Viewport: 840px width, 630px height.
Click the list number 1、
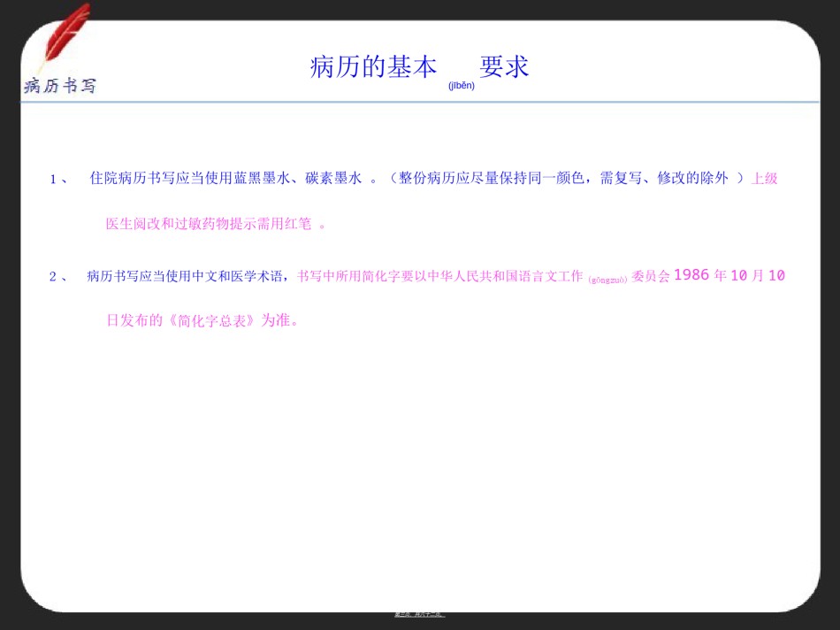58,179
